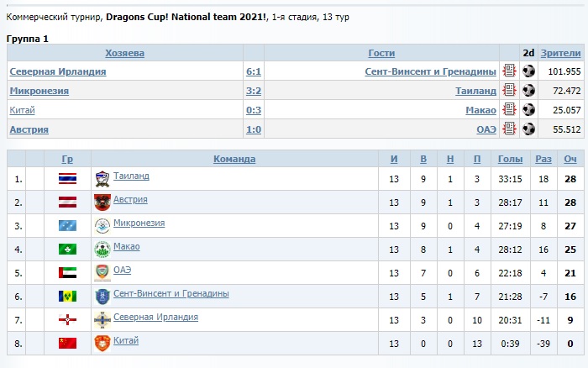The height and width of the screenshot is (368, 588).
Task: Open Макао team link in standings
Action: coord(126,247)
